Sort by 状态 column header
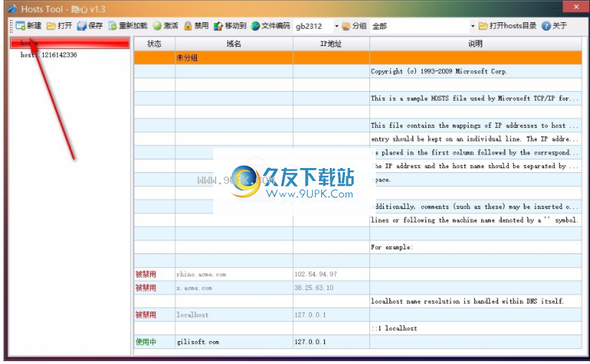This screenshot has width=590, height=364. pyautogui.click(x=155, y=44)
